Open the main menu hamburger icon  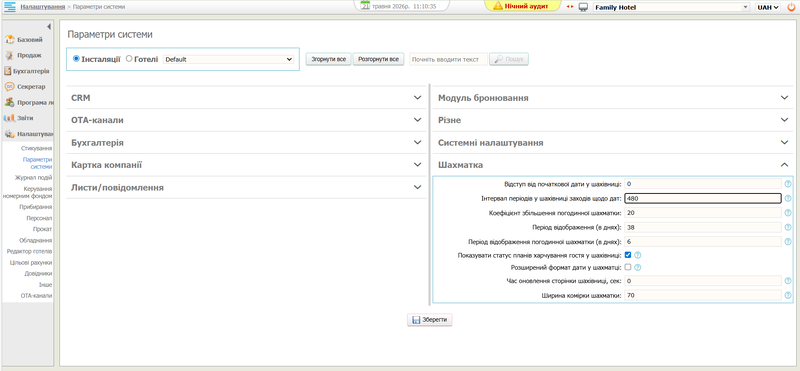tap(10, 7)
